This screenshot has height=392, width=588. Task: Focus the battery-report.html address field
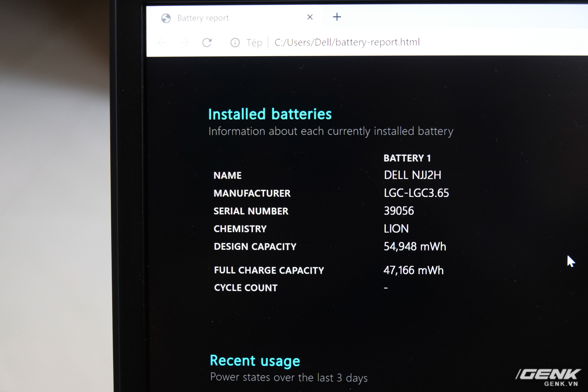coord(347,42)
